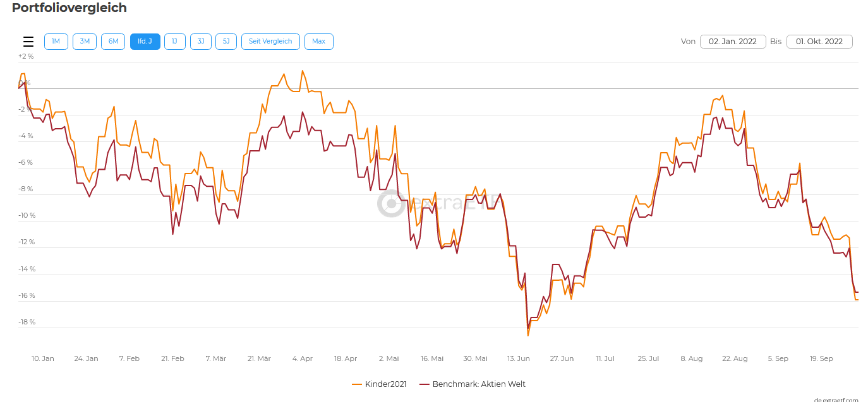This screenshot has width=868, height=402.
Task: Click the dark red Benchmark legend marker
Action: 424,384
